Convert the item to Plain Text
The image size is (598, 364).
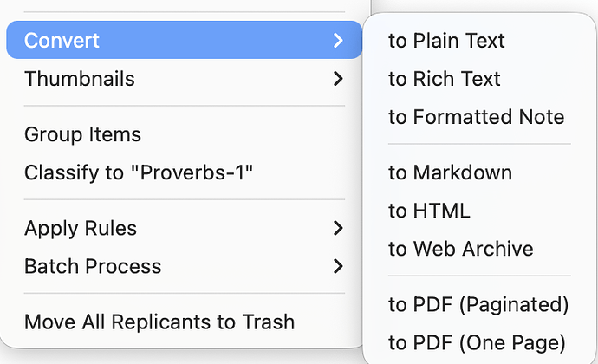(446, 41)
